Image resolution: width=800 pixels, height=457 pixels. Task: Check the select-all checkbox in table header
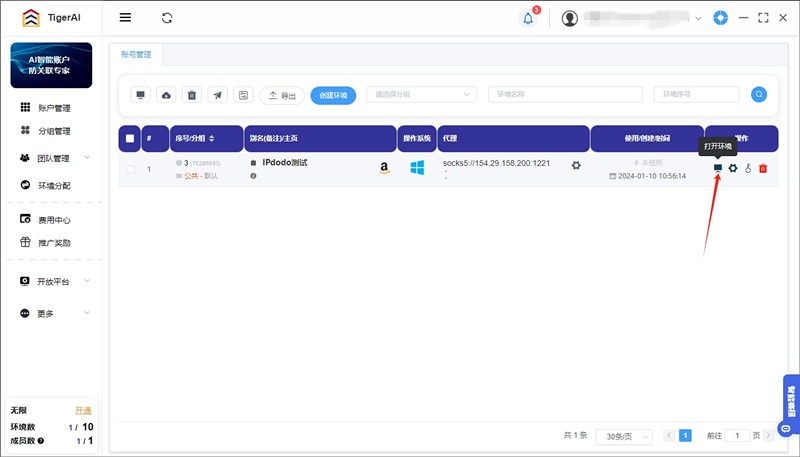coord(130,138)
